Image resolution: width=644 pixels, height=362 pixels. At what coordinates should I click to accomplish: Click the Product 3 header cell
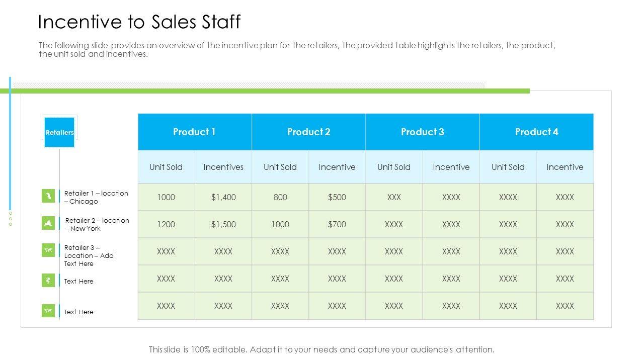pyautogui.click(x=422, y=132)
